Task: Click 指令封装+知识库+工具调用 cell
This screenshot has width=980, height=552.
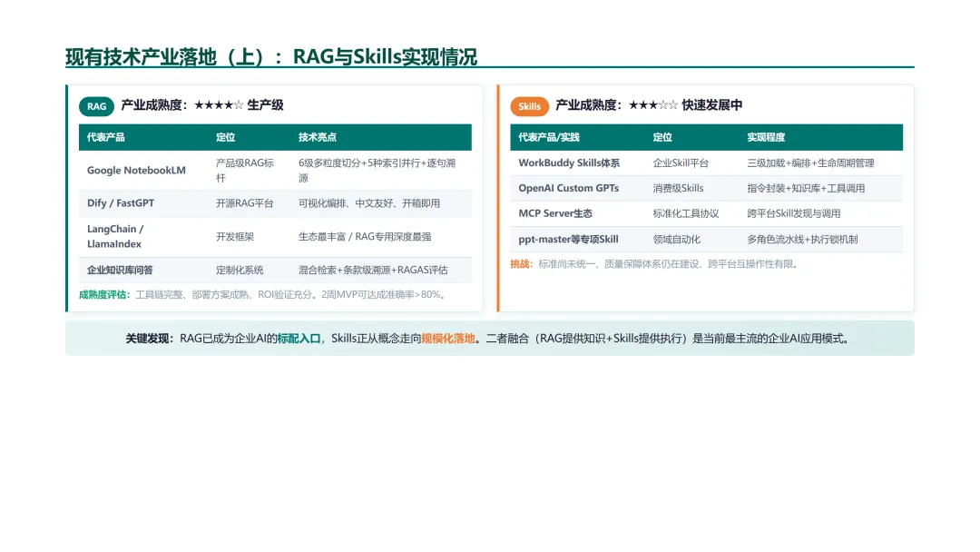Action: click(x=806, y=188)
